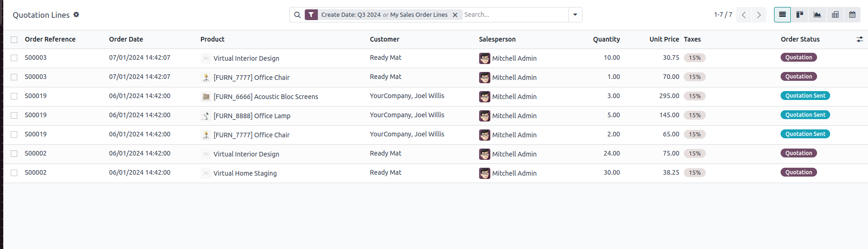Go to next page of records
This screenshot has height=249, width=868.
759,15
